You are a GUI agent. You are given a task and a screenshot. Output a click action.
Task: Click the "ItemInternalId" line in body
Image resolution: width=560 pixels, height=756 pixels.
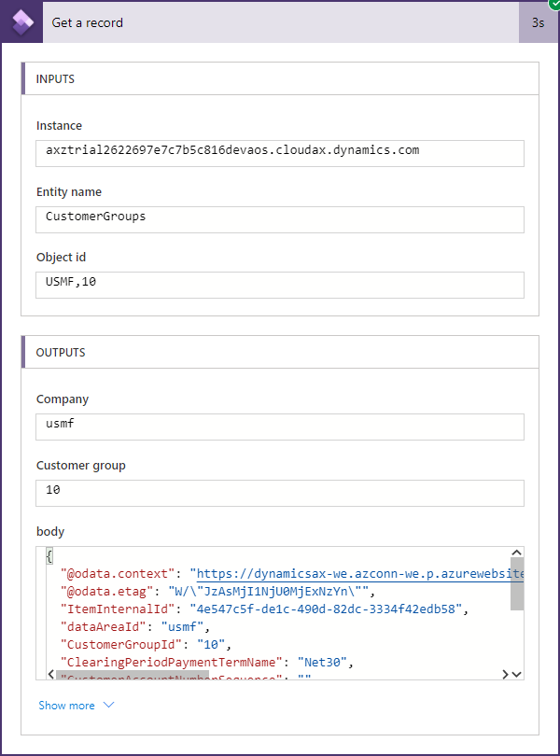tap(264, 609)
